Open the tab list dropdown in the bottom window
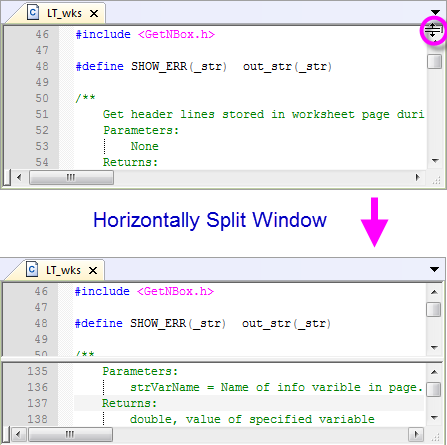Viewport: 447px width, 445px height. coord(434,269)
